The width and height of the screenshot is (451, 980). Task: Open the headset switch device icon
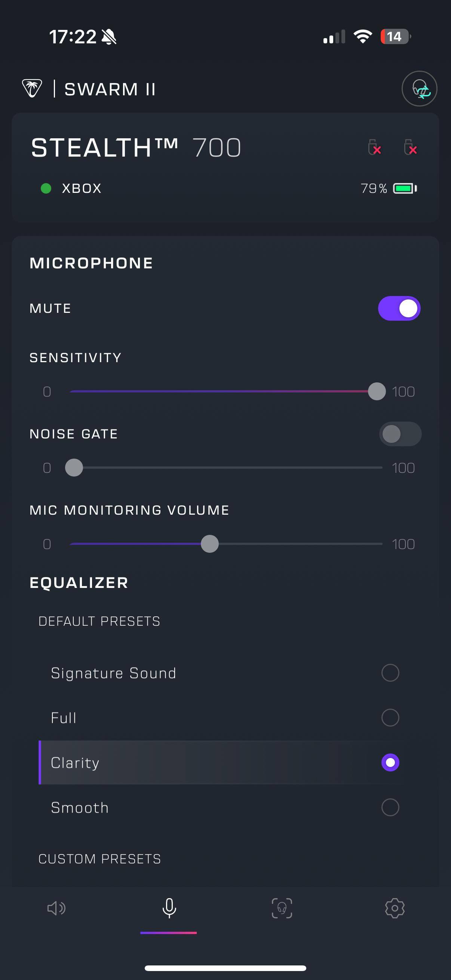(x=419, y=89)
